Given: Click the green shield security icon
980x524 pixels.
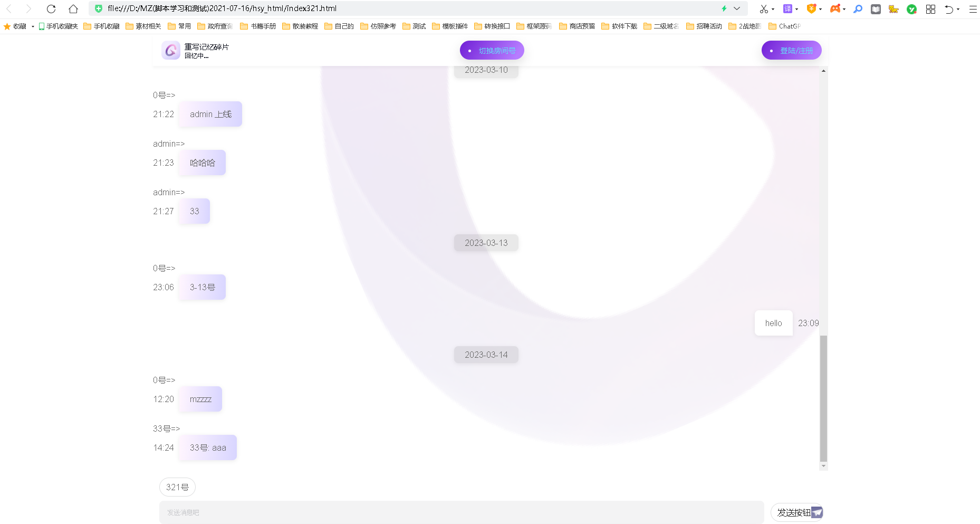Looking at the screenshot, I should point(99,8).
